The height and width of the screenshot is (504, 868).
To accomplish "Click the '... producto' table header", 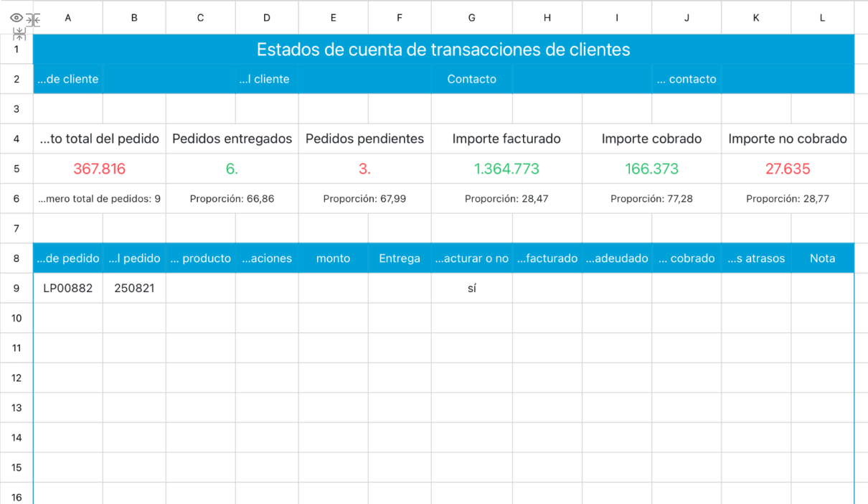I will click(x=200, y=258).
